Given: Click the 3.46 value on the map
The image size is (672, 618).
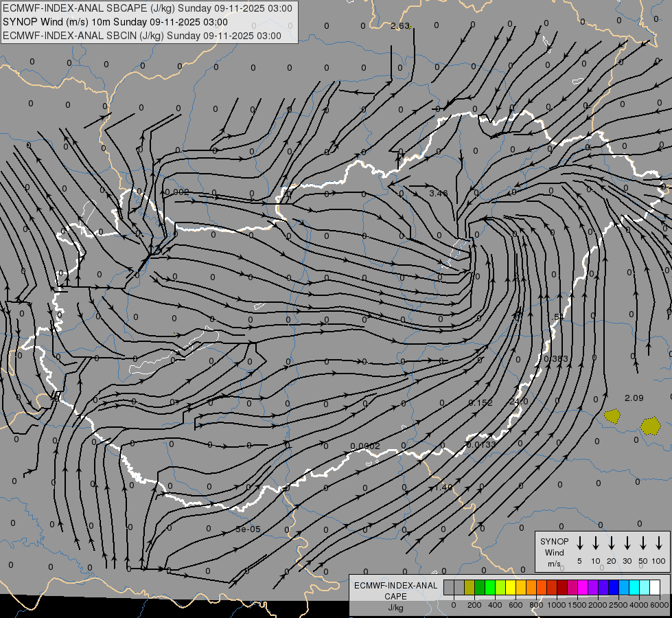Looking at the screenshot, I should click(439, 194).
